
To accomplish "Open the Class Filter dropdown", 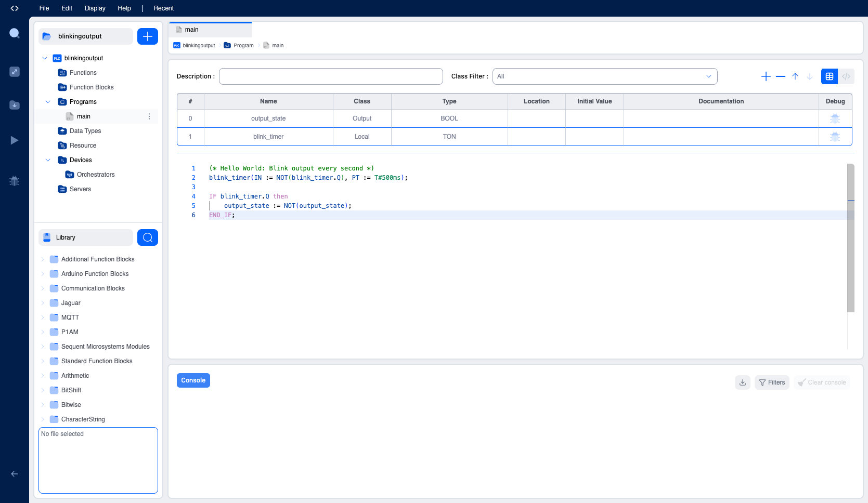I will [x=605, y=76].
